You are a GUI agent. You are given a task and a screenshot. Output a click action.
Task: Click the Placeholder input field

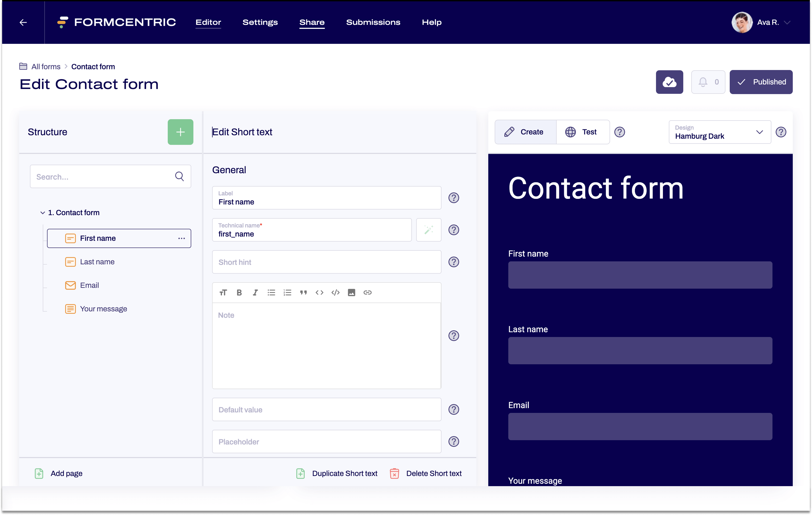tap(326, 442)
